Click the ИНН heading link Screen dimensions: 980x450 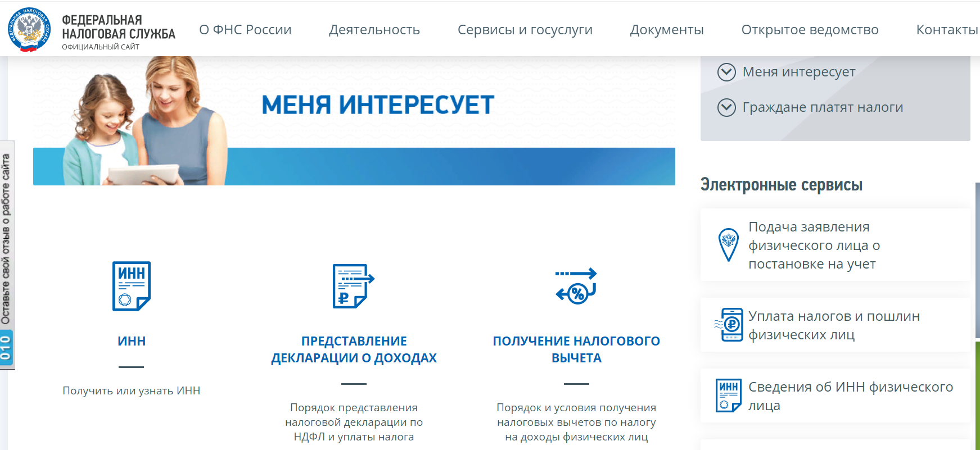tap(132, 341)
